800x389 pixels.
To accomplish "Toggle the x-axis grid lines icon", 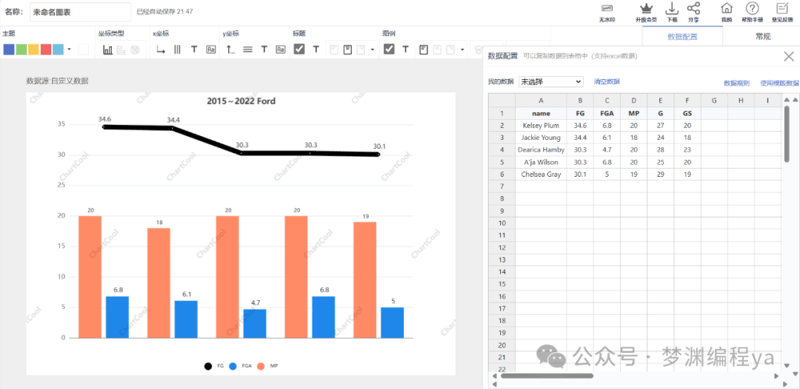I will (177, 50).
